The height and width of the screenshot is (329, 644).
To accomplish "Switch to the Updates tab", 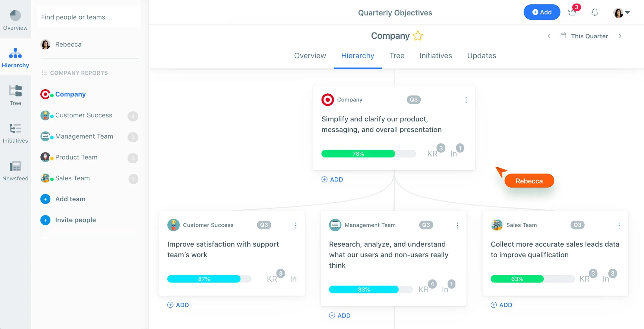I will (481, 56).
